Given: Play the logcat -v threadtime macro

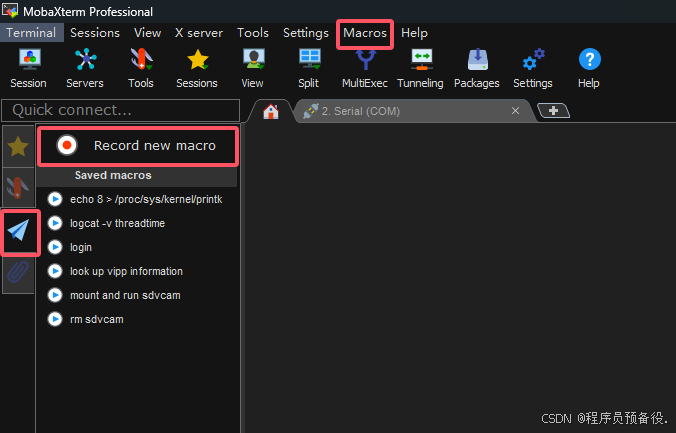Looking at the screenshot, I should pyautogui.click(x=55, y=223).
